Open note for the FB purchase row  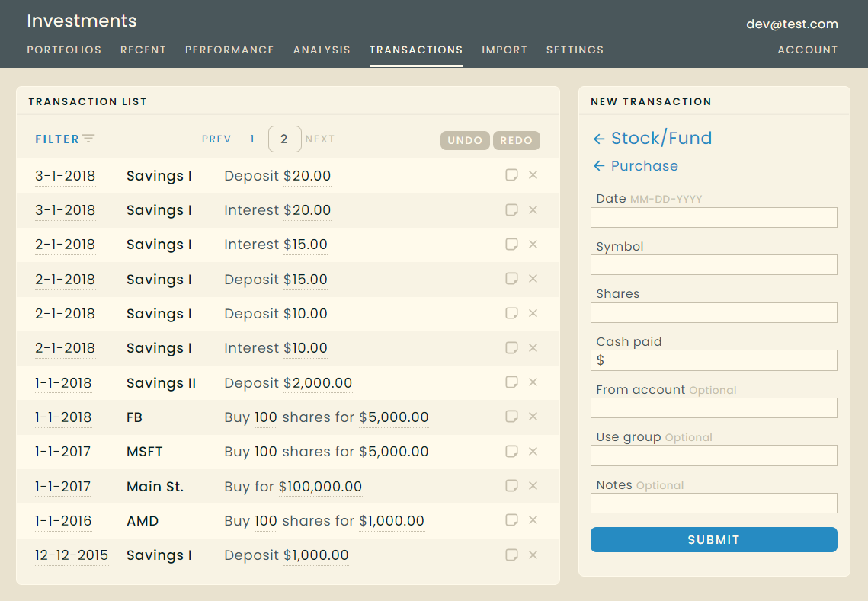pyautogui.click(x=511, y=416)
